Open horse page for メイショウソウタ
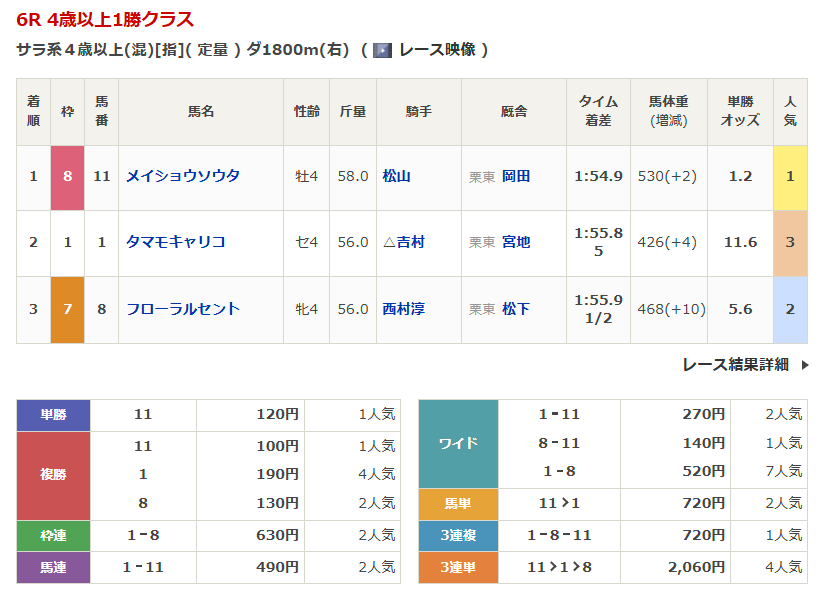 point(183,176)
